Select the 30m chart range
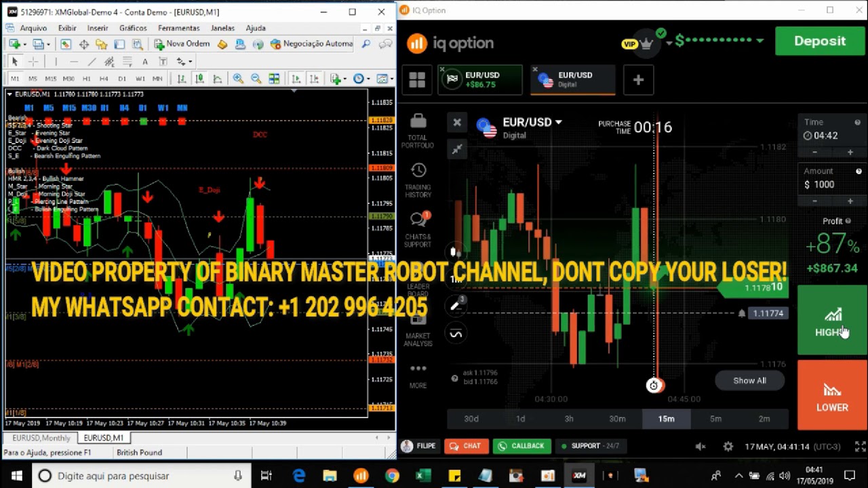Viewport: 868px width, 488px height. (x=617, y=419)
